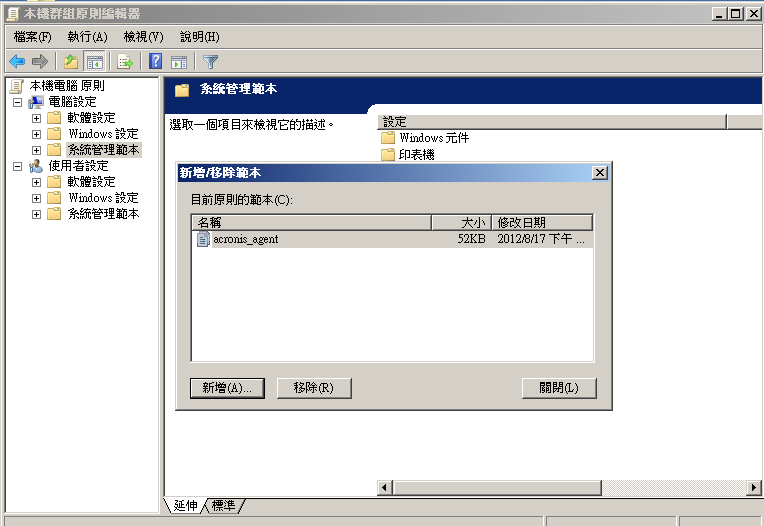Viewport: 764px width, 526px height.
Task: Click the 移除(R) button
Action: click(x=314, y=388)
